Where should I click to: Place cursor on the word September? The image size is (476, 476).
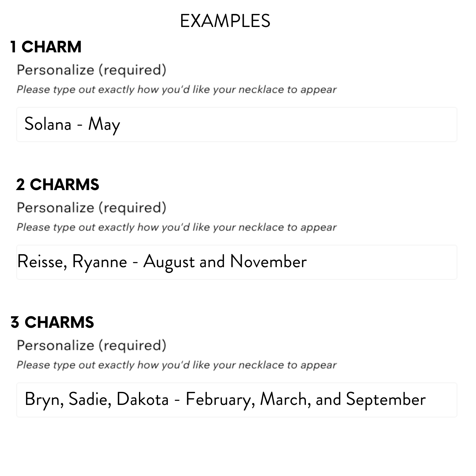pyautogui.click(x=386, y=400)
